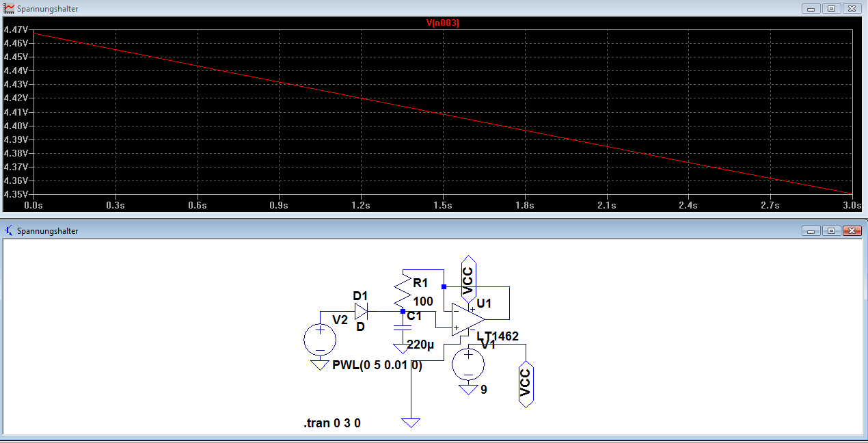Select voltage source V1 circle symbol
Image resolution: width=868 pixels, height=443 pixels.
coord(468,363)
